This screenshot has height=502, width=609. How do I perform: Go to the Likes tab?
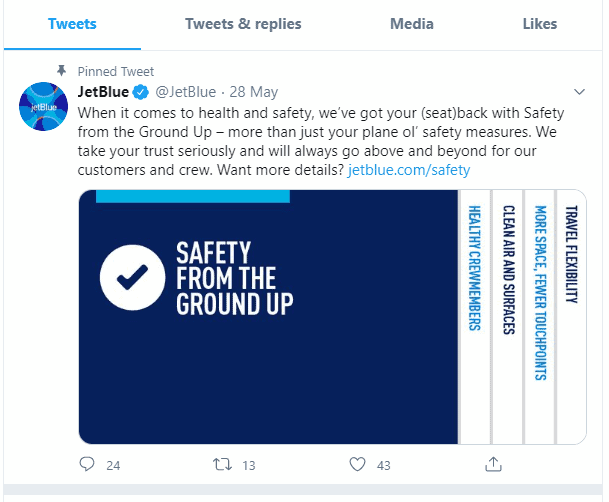coord(540,24)
